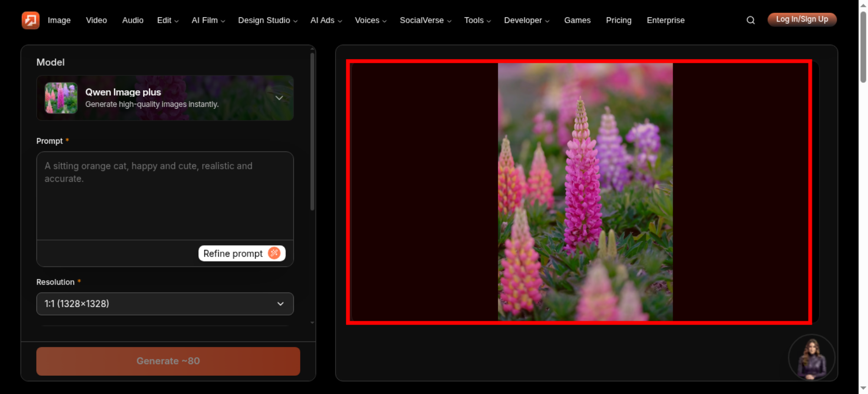The width and height of the screenshot is (868, 394).
Task: Click the Refine prompt button
Action: (242, 253)
